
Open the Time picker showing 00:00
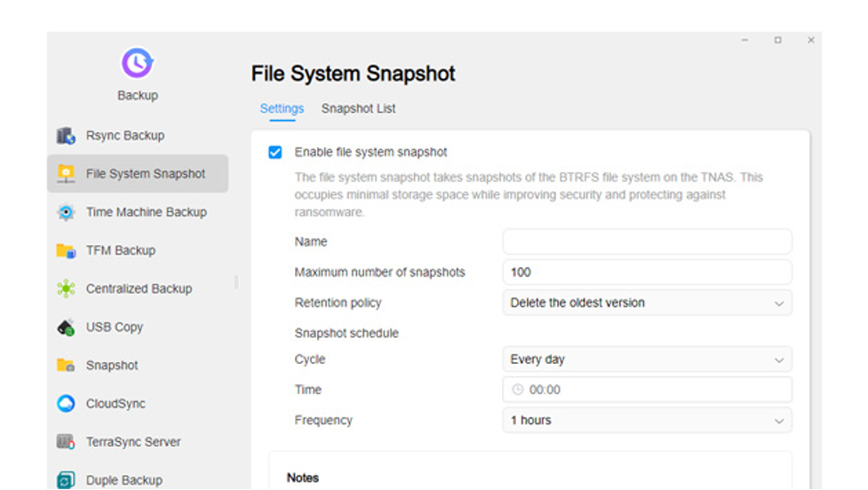tap(647, 390)
